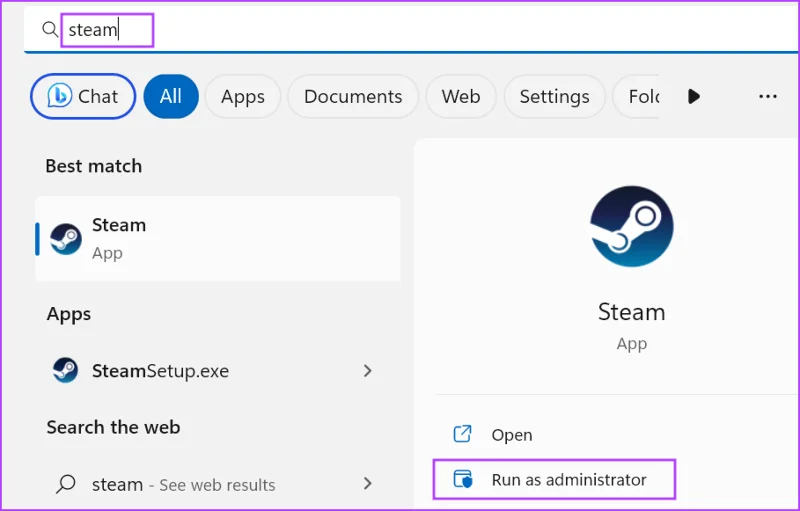
Task: Expand steam web results with the chevron
Action: pyautogui.click(x=367, y=483)
